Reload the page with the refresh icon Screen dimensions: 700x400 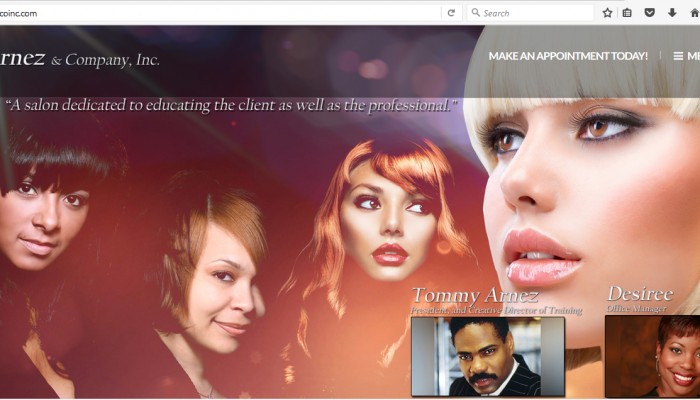451,13
